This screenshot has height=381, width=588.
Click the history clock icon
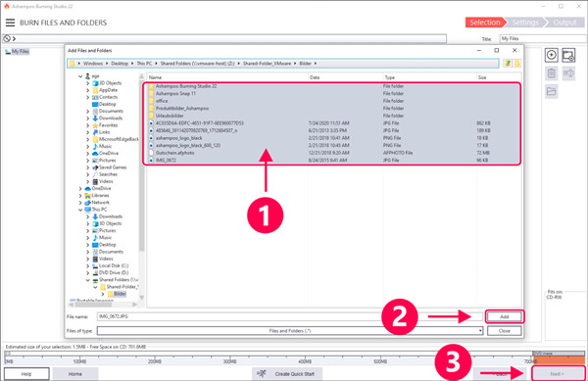point(7,38)
